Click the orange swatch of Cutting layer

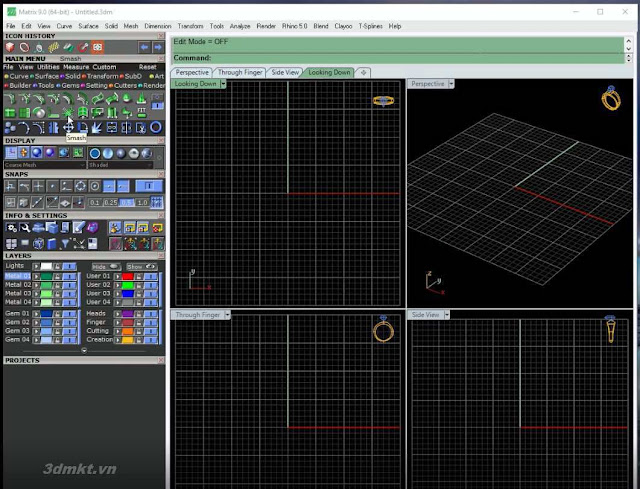128,331
